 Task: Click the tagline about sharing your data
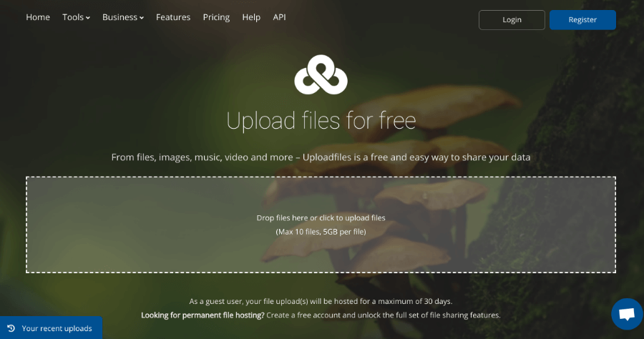click(x=321, y=157)
